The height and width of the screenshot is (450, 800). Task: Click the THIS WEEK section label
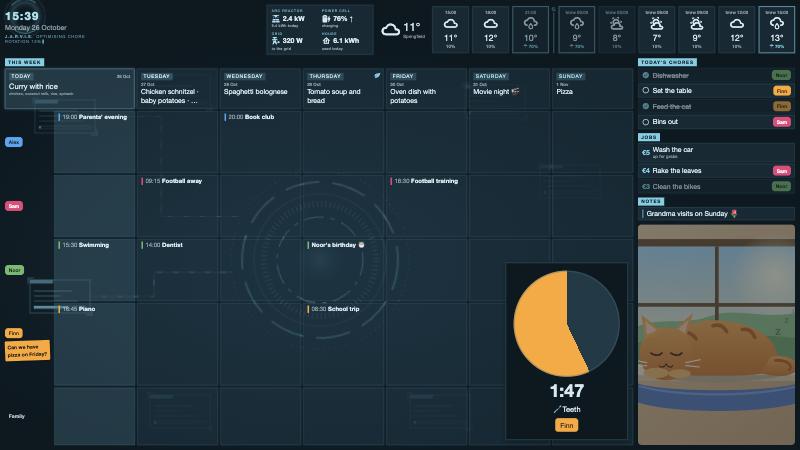point(24,62)
